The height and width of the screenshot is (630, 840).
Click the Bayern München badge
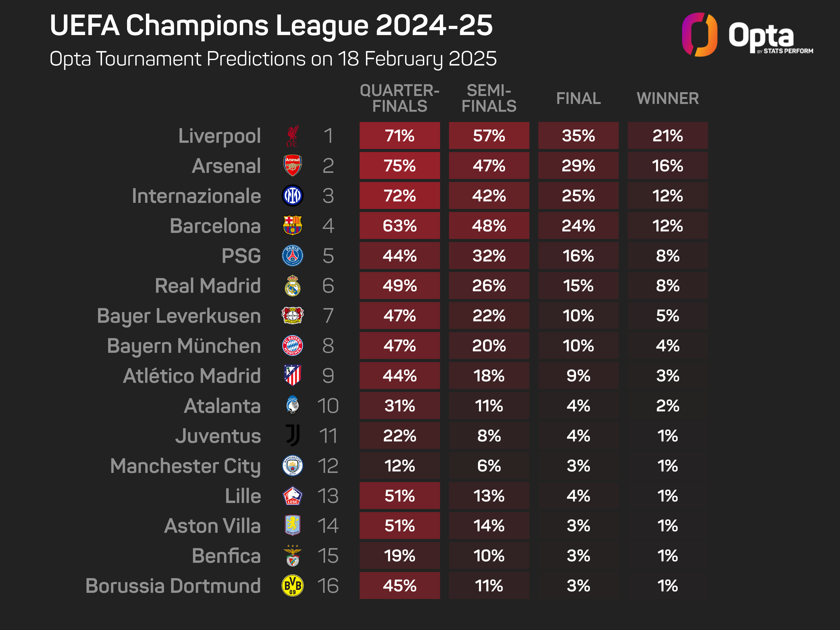click(x=292, y=346)
